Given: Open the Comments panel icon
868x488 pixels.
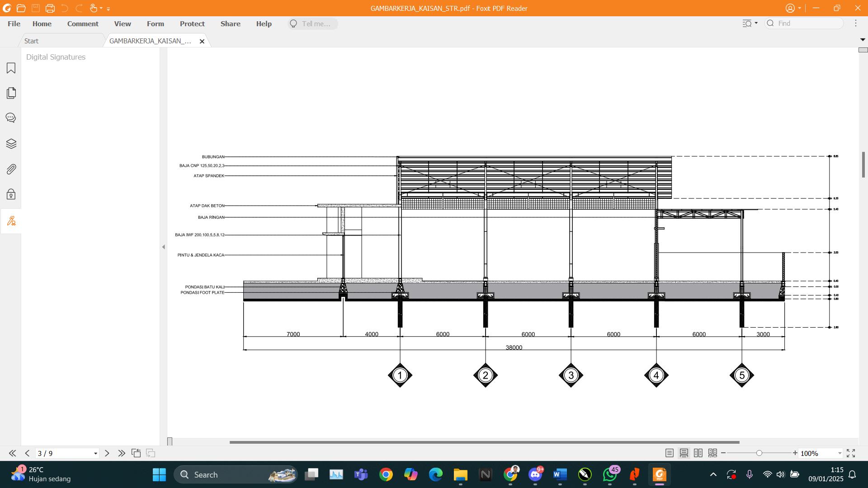Looking at the screenshot, I should (11, 118).
